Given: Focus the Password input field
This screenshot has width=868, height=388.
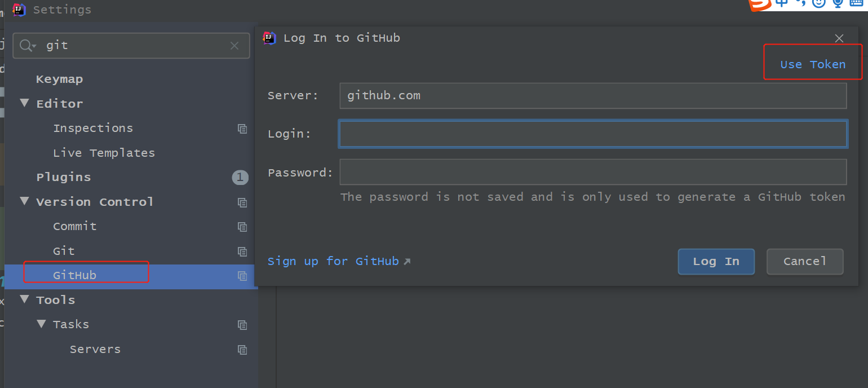Looking at the screenshot, I should pyautogui.click(x=592, y=172).
